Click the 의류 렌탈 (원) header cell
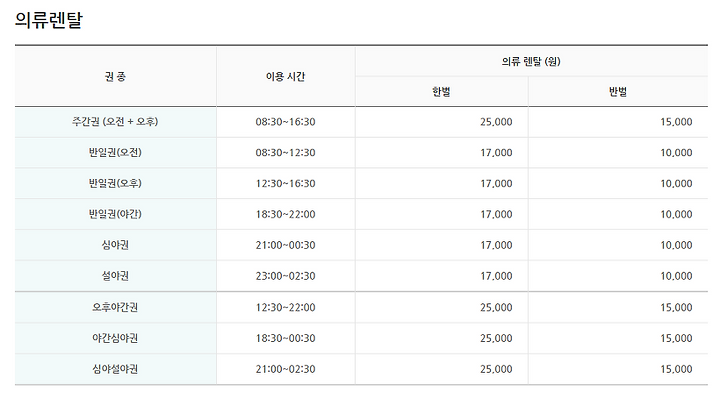The image size is (720, 399). pyautogui.click(x=531, y=62)
